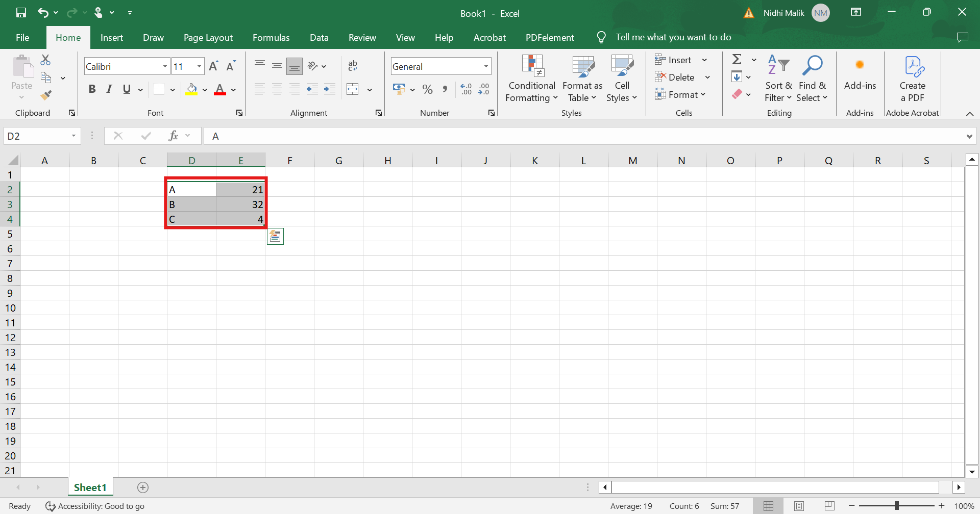The width and height of the screenshot is (980, 514).
Task: Toggle Wrap Text for selected cells
Action: [x=353, y=66]
